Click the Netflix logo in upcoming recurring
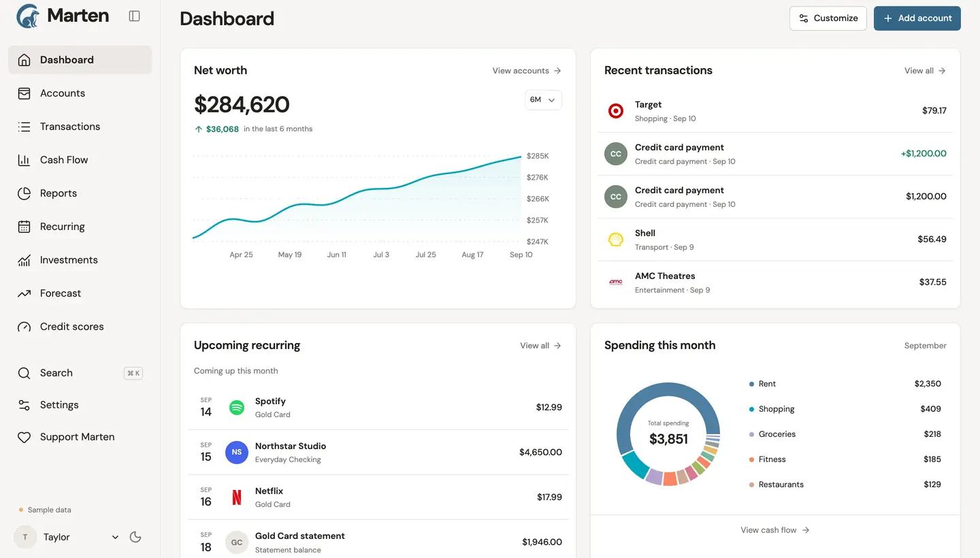Screen dimensions: 980x558 [237, 497]
